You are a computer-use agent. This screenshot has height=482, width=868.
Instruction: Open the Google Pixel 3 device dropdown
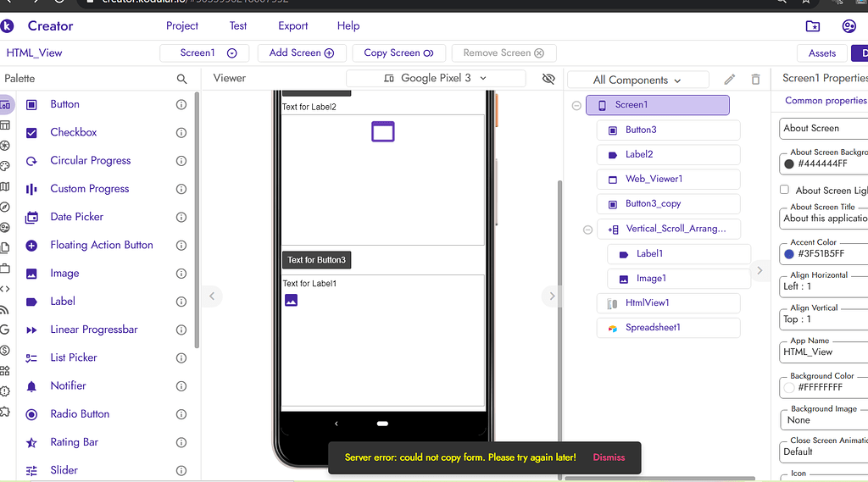pos(436,78)
